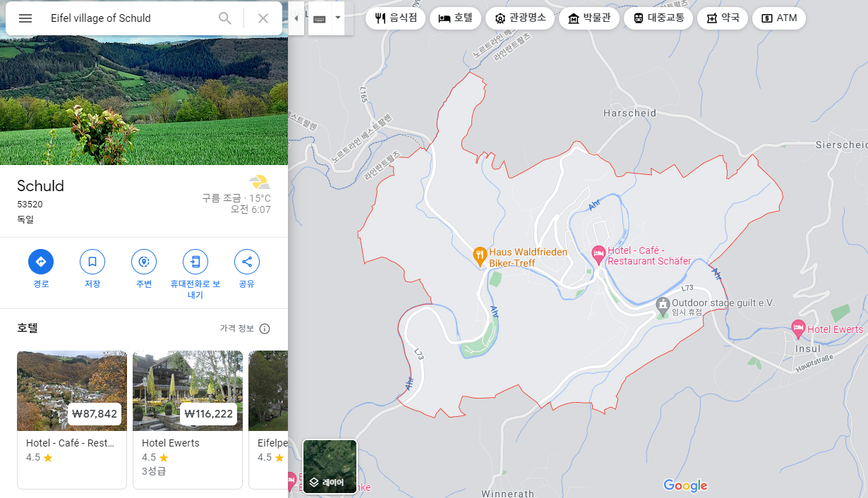Open the hamburger main menu
The height and width of the screenshot is (498, 868).
(x=25, y=18)
